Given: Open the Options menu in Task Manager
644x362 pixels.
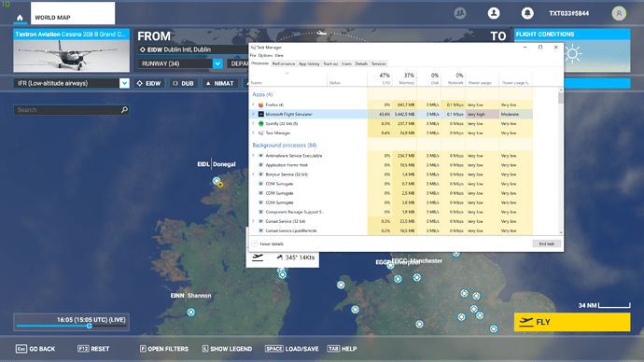Looking at the screenshot, I should pyautogui.click(x=265, y=55).
